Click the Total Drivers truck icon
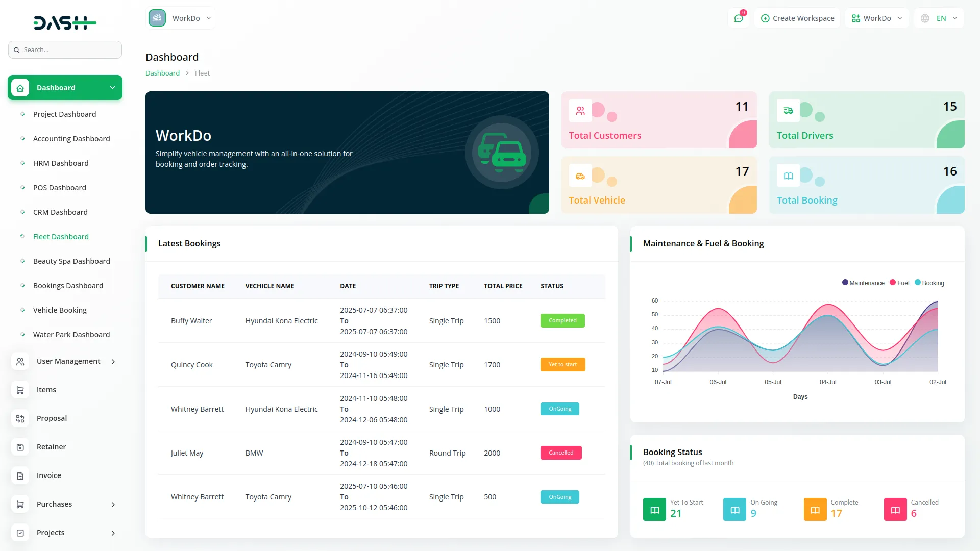This screenshot has height=551, width=980. coord(788,111)
